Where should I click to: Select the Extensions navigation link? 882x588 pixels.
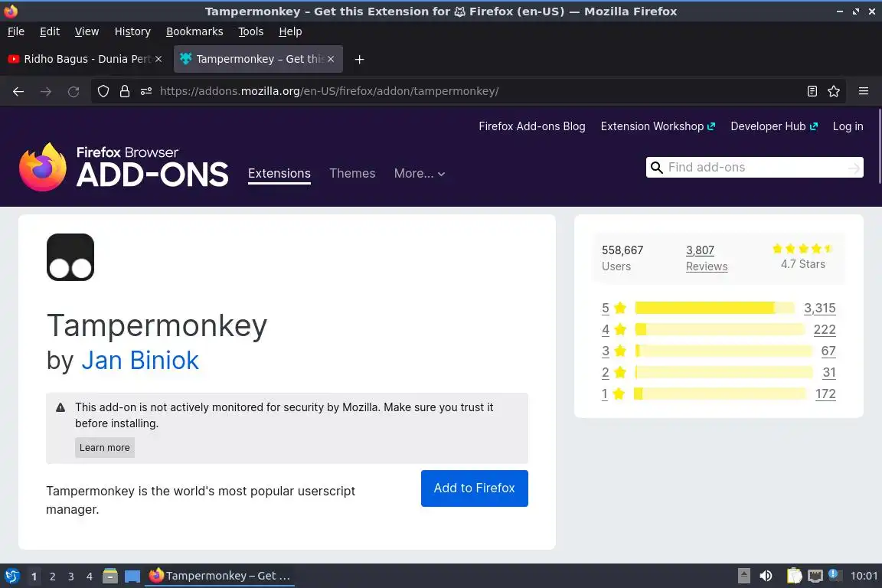coord(279,173)
